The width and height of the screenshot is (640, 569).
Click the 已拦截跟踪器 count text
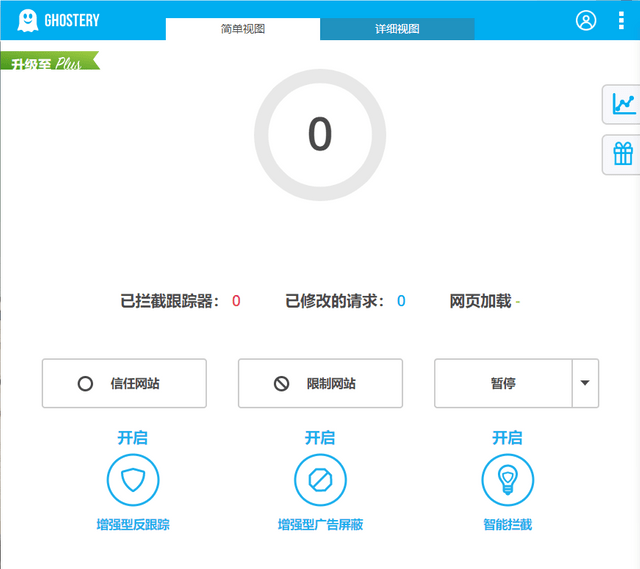point(180,301)
